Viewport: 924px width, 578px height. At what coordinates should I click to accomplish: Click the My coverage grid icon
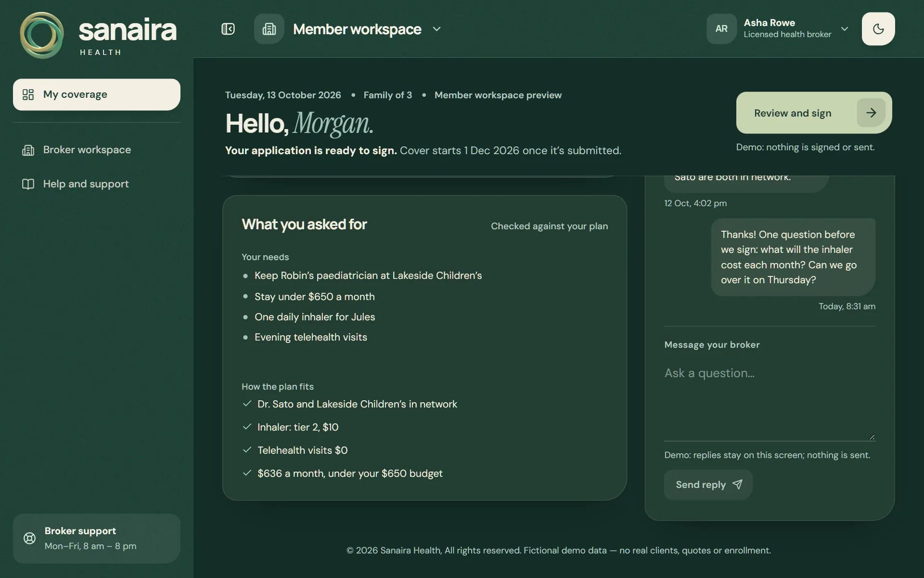point(28,94)
